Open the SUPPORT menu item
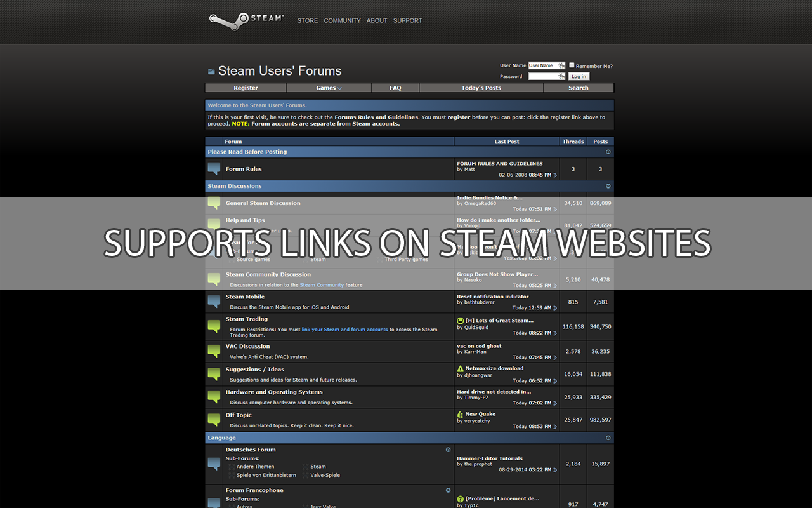The width and height of the screenshot is (812, 508). 407,20
